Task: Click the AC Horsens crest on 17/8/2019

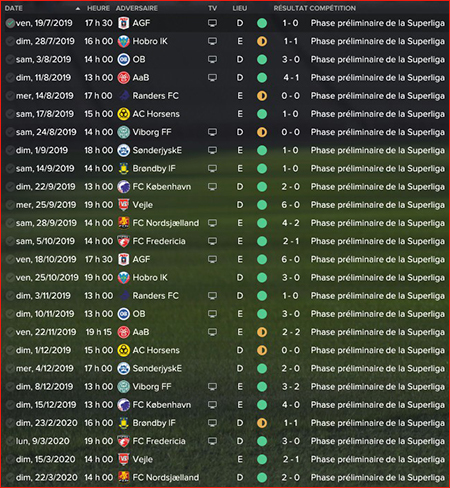Action: pyautogui.click(x=123, y=114)
